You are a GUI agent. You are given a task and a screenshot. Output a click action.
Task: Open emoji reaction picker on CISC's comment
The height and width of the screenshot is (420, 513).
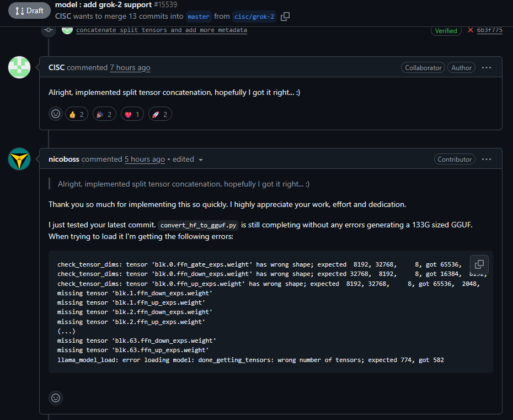pos(56,114)
